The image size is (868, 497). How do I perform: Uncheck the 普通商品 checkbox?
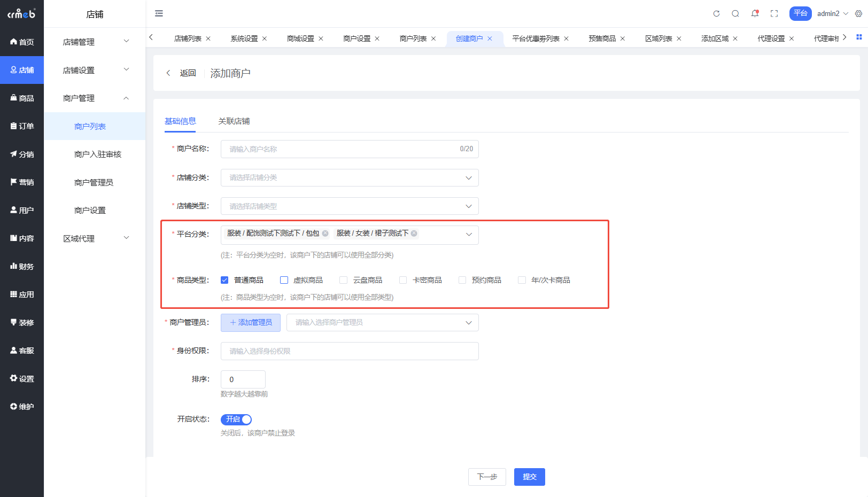coord(224,280)
